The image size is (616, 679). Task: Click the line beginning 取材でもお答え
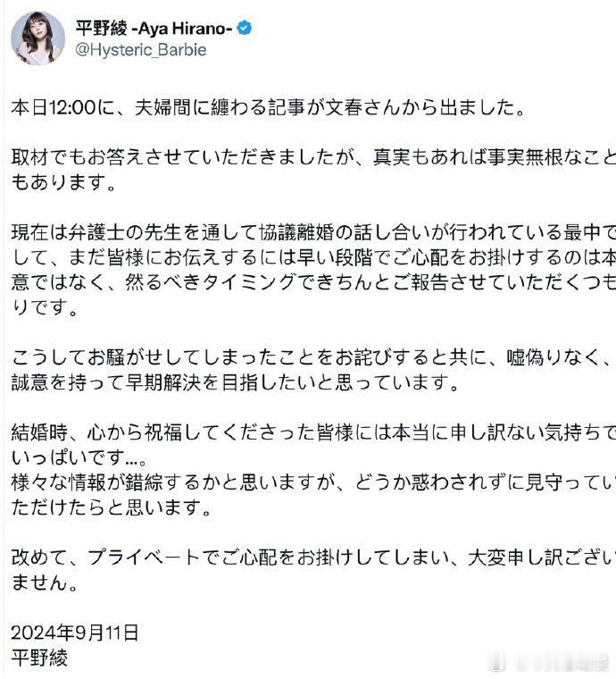pyautogui.click(x=313, y=157)
